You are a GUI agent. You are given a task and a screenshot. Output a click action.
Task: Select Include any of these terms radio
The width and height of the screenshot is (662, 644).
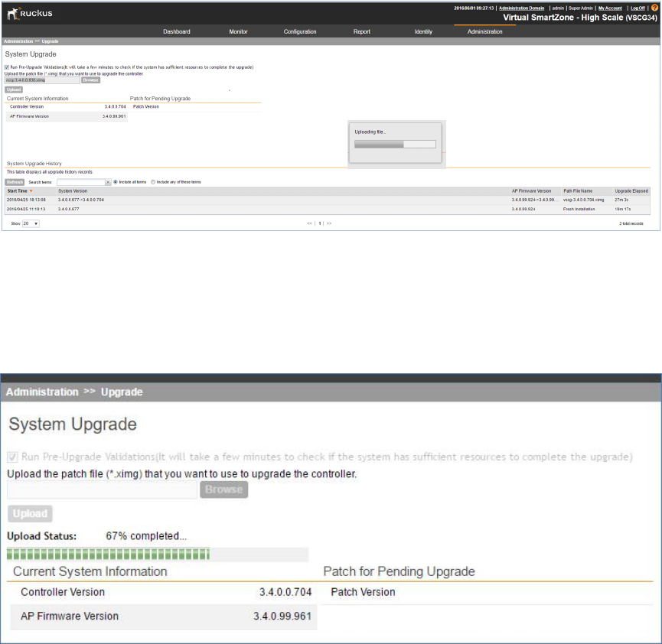pyautogui.click(x=153, y=182)
